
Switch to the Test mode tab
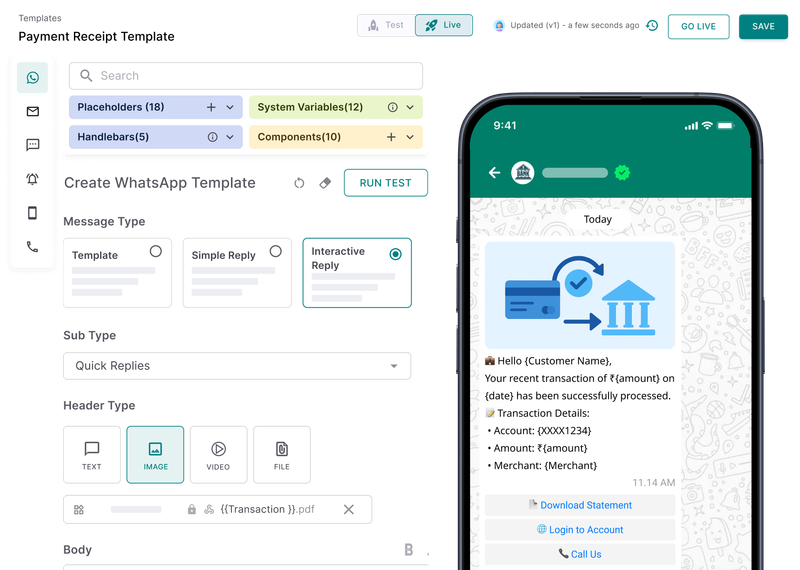point(386,26)
